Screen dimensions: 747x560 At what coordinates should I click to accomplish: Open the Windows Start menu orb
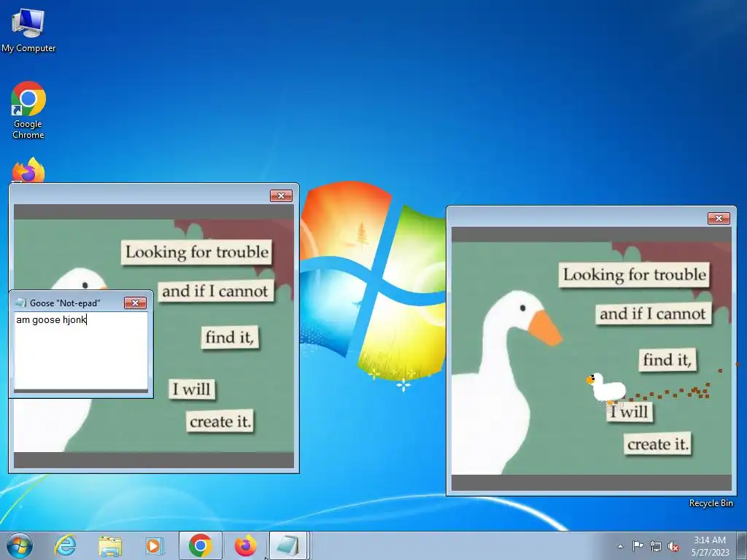click(19, 545)
